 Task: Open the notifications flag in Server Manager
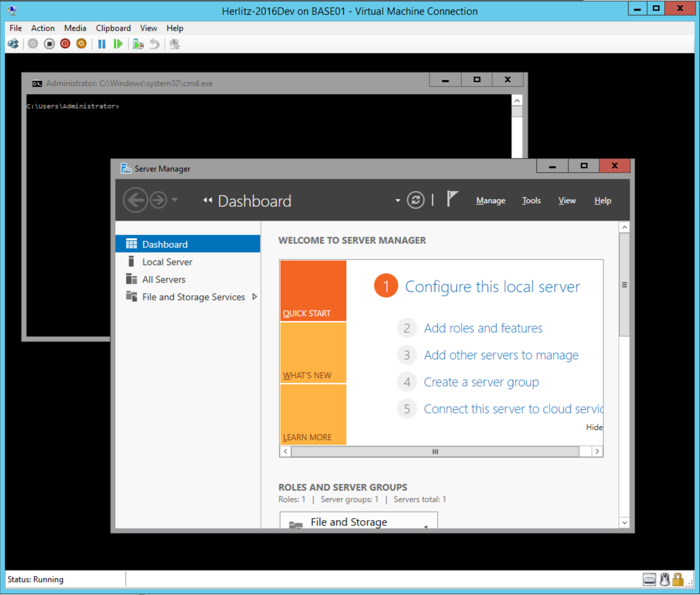(x=452, y=199)
